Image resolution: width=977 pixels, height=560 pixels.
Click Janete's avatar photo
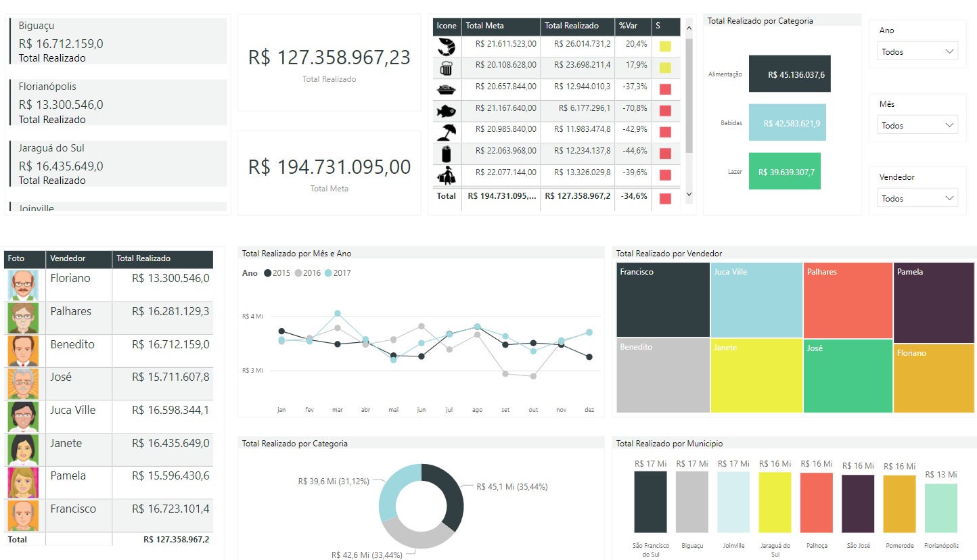pyautogui.click(x=23, y=450)
